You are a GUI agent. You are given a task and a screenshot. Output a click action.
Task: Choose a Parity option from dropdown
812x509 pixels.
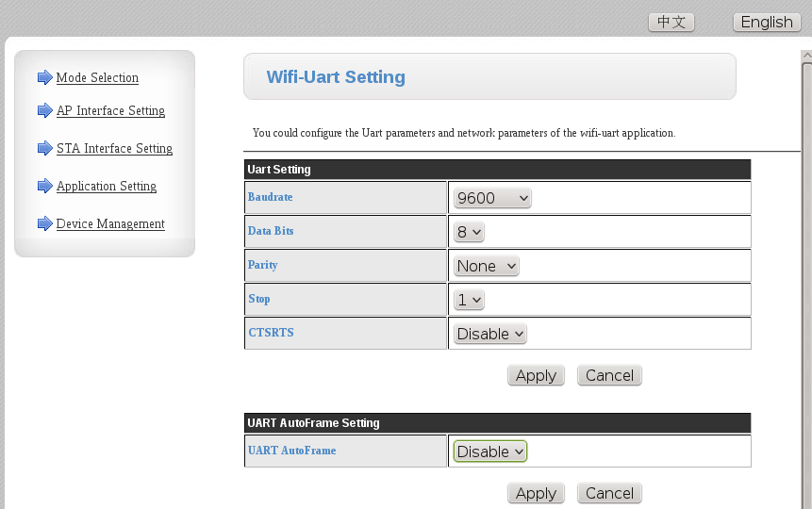click(x=487, y=266)
